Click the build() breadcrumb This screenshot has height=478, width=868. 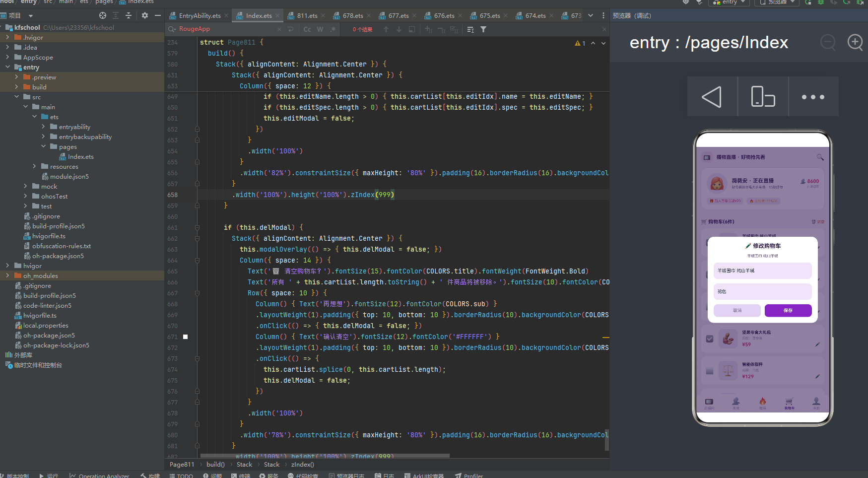[215, 465]
